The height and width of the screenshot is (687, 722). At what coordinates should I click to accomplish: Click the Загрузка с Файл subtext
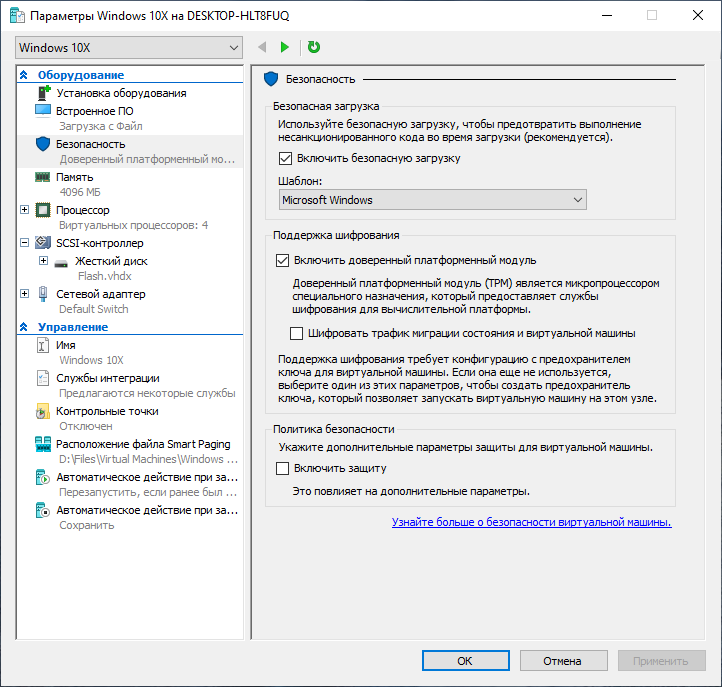[100, 126]
